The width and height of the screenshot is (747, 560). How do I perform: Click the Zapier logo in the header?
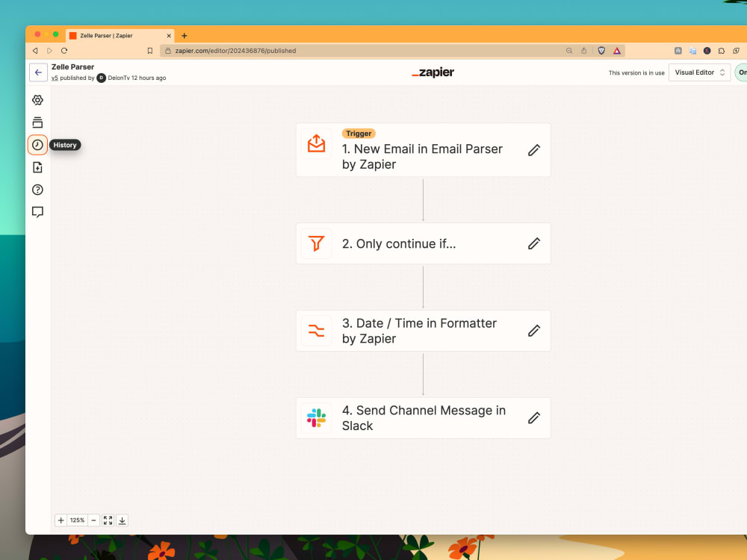(x=433, y=72)
